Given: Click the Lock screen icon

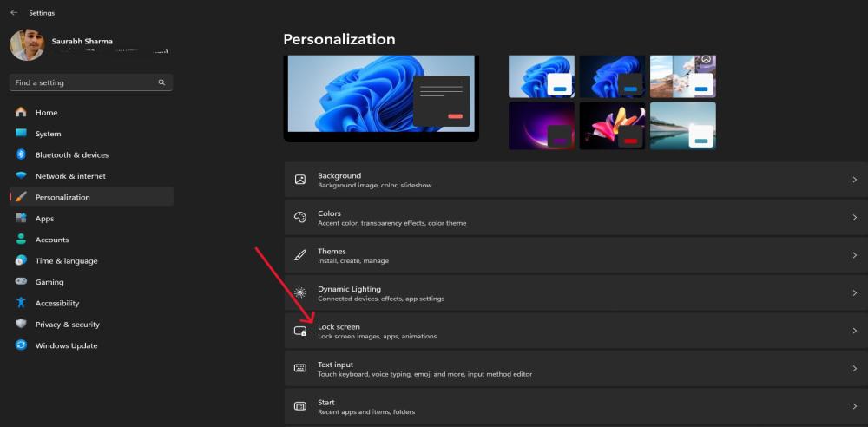Looking at the screenshot, I should [300, 332].
